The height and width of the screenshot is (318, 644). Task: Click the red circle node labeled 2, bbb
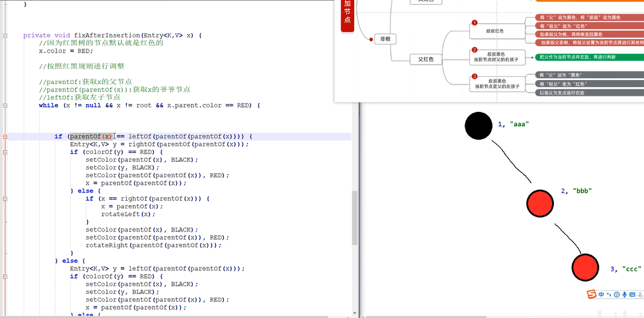540,203
